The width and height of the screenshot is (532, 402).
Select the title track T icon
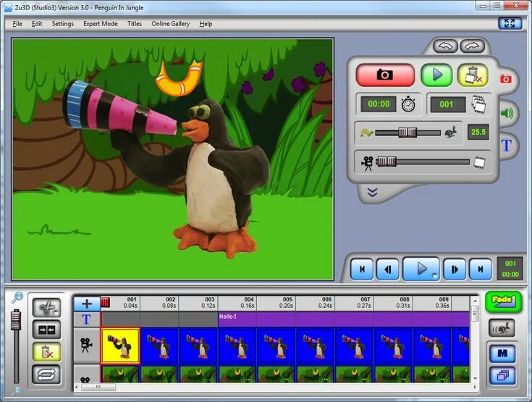pyautogui.click(x=86, y=319)
